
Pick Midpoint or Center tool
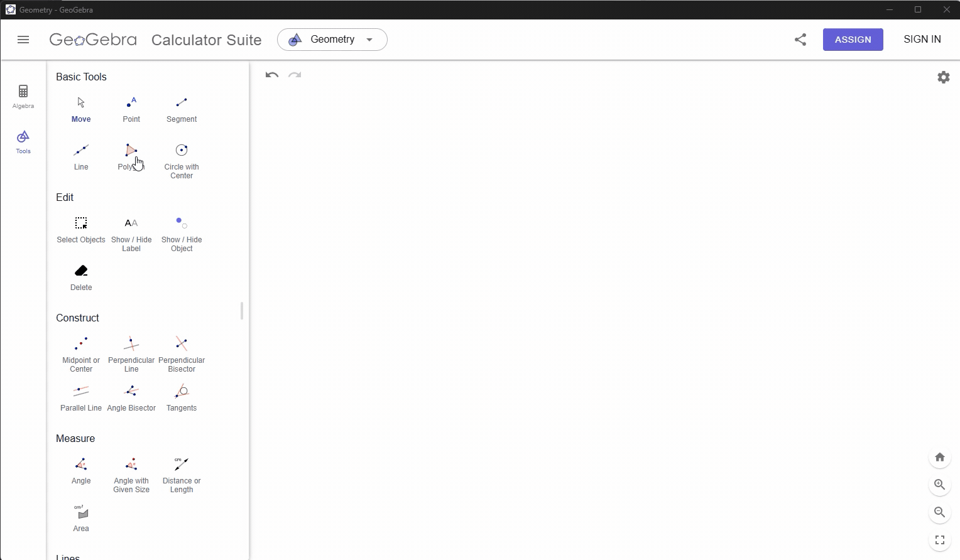pyautogui.click(x=81, y=355)
